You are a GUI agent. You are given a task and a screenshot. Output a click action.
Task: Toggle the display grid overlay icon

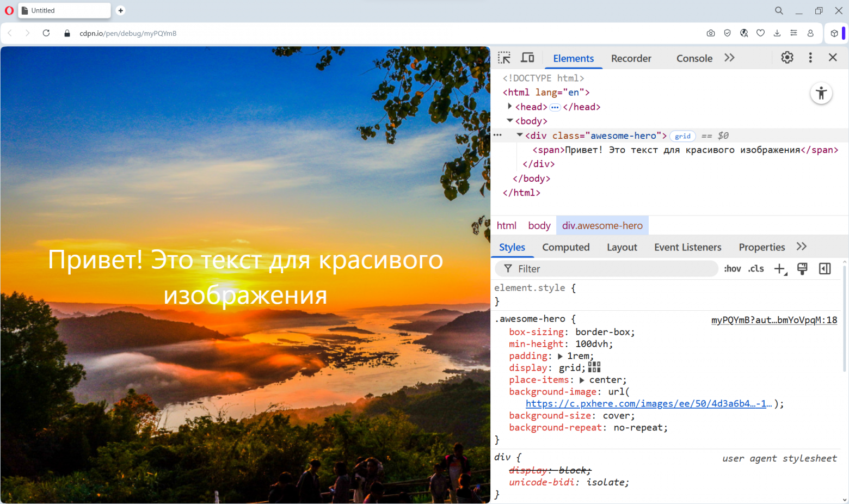[x=594, y=367]
